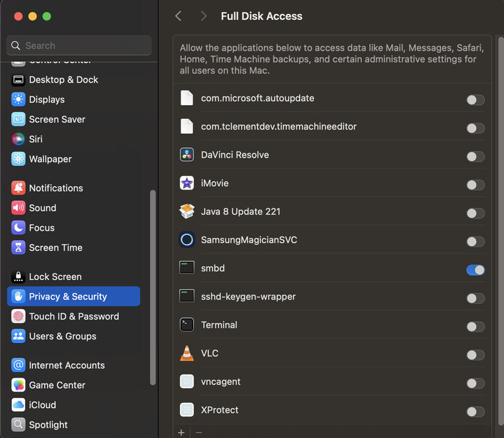Image resolution: width=504 pixels, height=438 pixels.
Task: Go forward using the right chevron
Action: [x=203, y=16]
